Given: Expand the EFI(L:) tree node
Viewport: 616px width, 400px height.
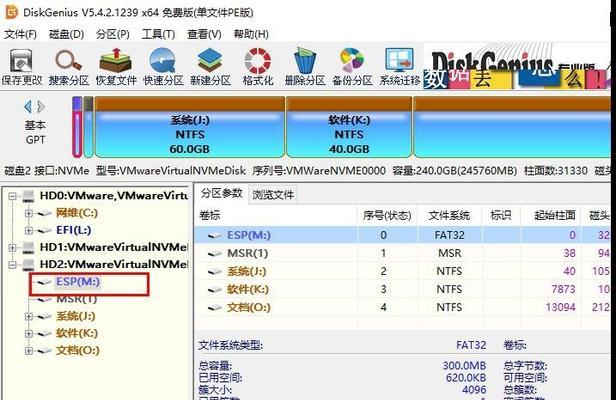Looking at the screenshot, I should point(29,230).
